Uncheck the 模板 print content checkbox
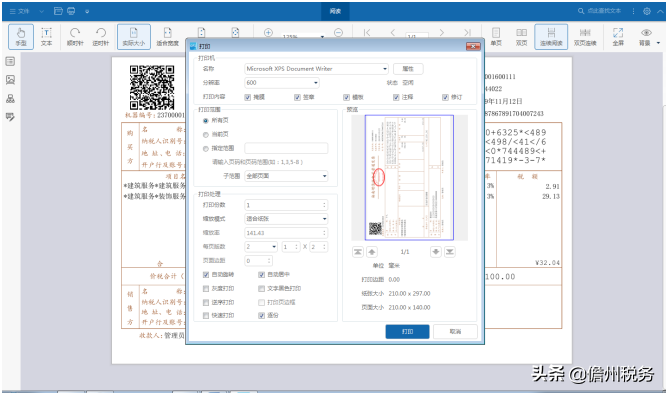The image size is (666, 394). [x=347, y=97]
